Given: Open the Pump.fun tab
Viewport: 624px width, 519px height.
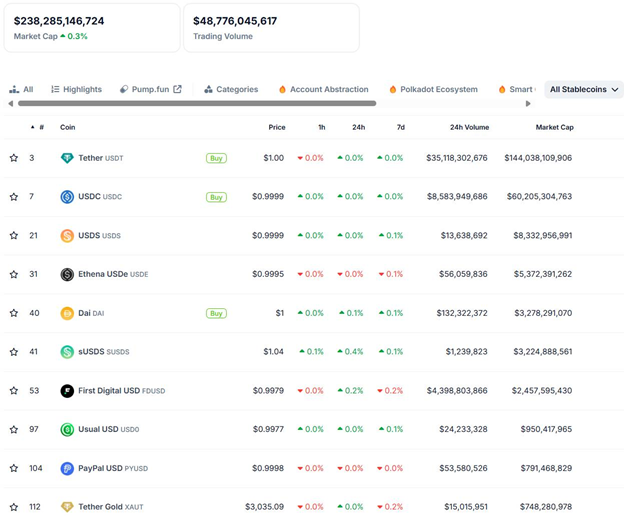Looking at the screenshot, I should pyautogui.click(x=150, y=89).
